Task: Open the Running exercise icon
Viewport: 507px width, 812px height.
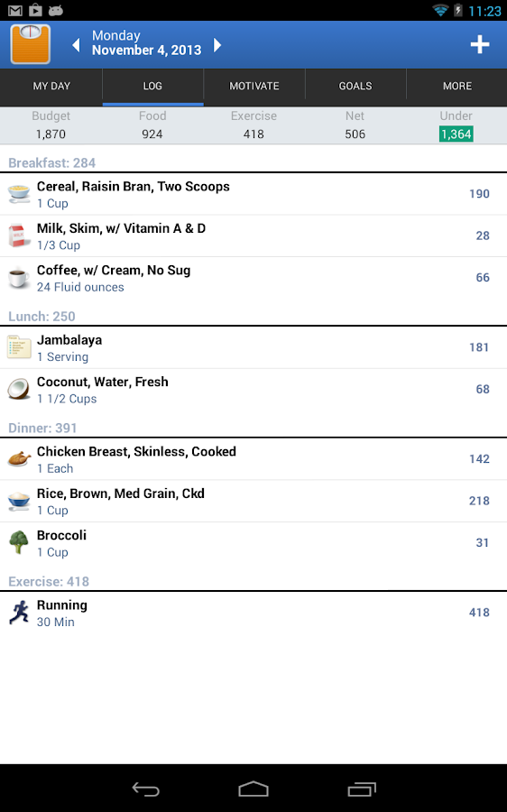Action: click(x=19, y=613)
